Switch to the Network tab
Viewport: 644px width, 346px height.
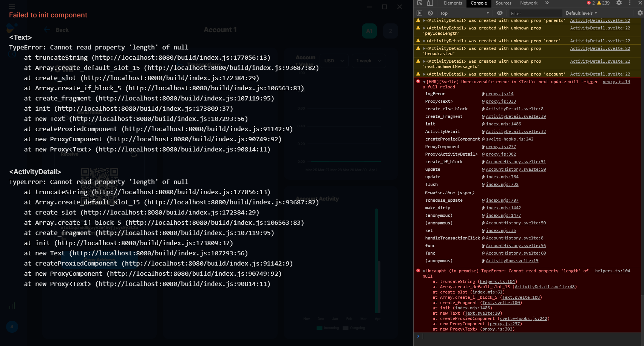pyautogui.click(x=528, y=3)
